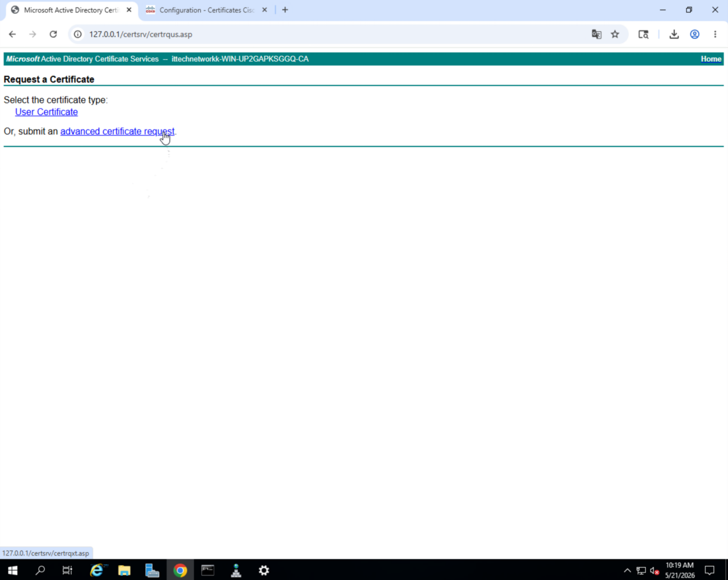Click the browser forward arrow
Viewport: 728px width, 580px height.
coord(32,34)
